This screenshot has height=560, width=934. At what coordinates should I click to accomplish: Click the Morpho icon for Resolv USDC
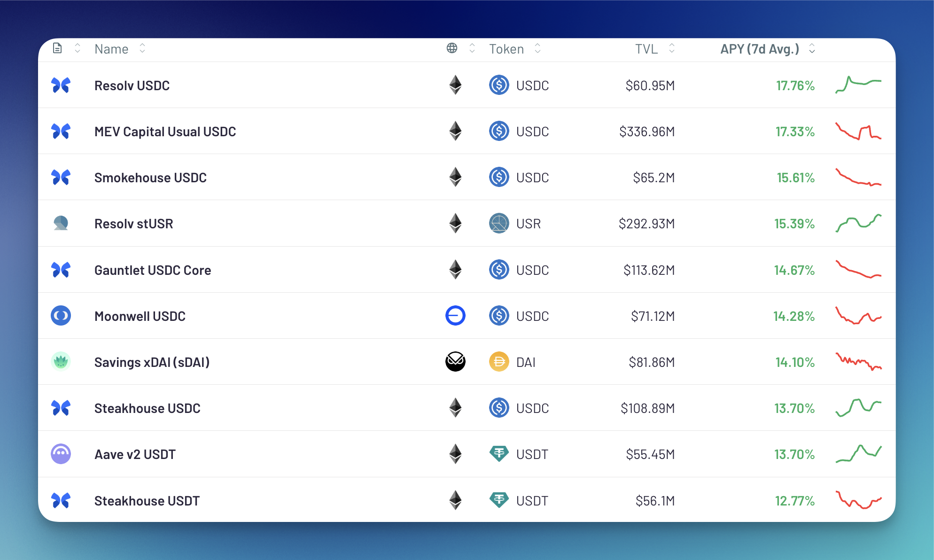tap(61, 85)
